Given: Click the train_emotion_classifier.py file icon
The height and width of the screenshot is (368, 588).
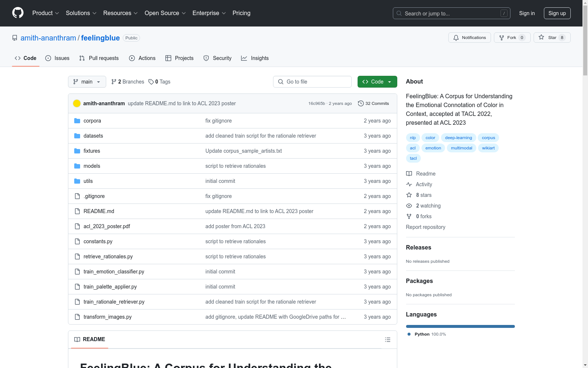Looking at the screenshot, I should [x=77, y=272].
